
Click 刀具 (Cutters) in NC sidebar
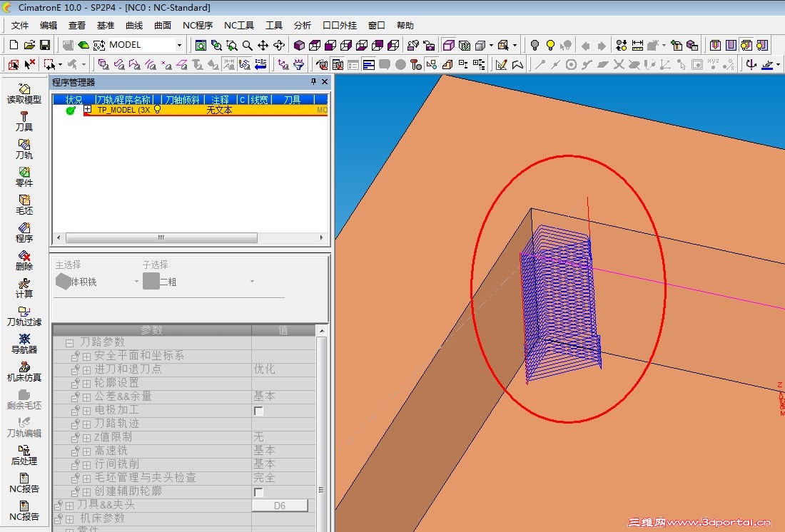pos(24,122)
